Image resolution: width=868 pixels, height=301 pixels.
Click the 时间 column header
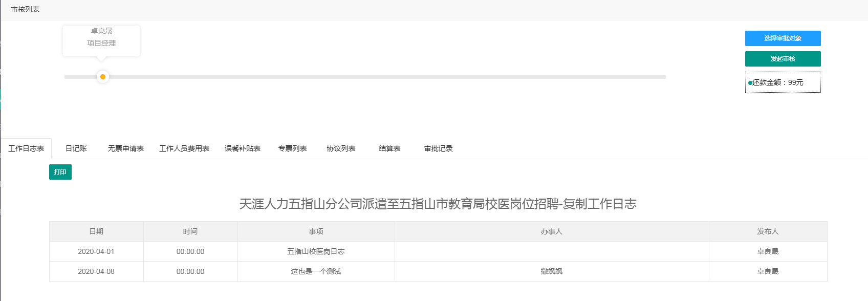pyautogui.click(x=190, y=231)
